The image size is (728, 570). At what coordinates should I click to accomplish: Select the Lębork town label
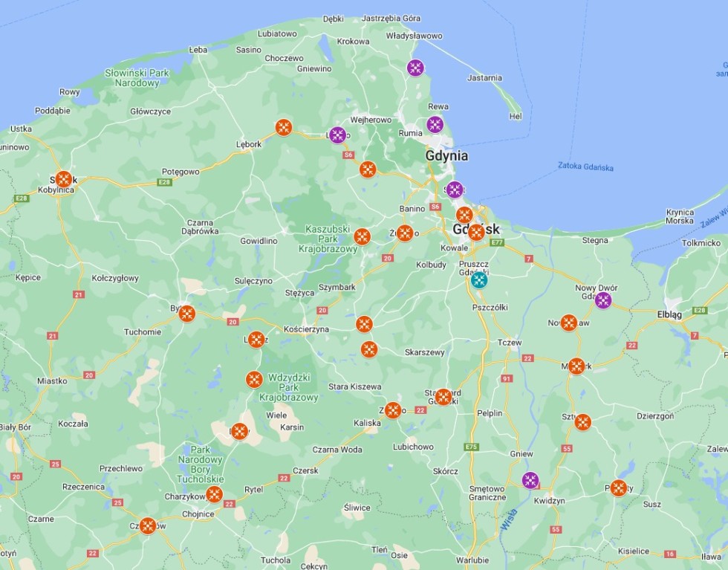249,144
